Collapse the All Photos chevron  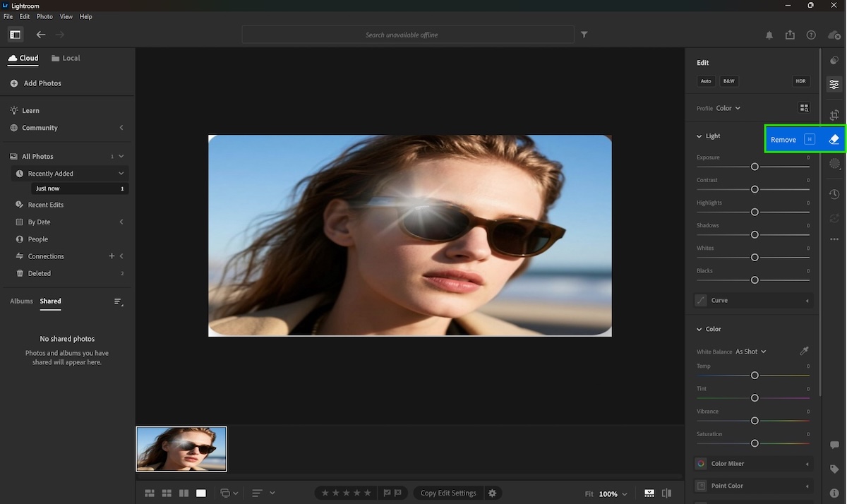point(121,156)
